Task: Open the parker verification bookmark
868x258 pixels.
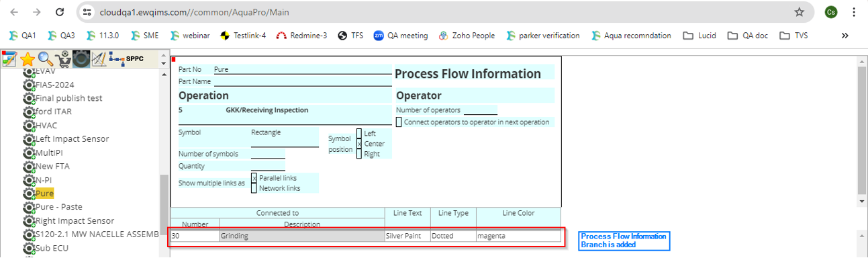Action: 543,36
